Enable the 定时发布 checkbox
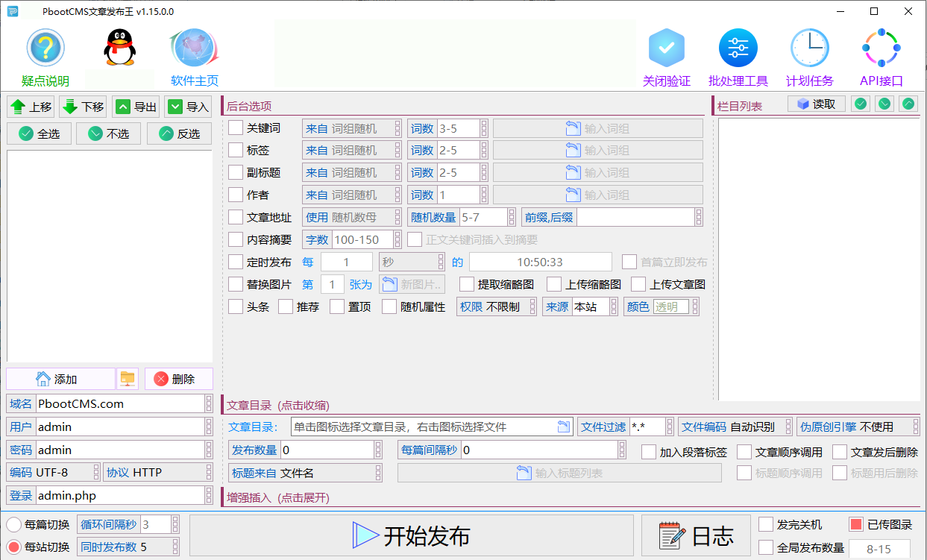 click(x=236, y=262)
